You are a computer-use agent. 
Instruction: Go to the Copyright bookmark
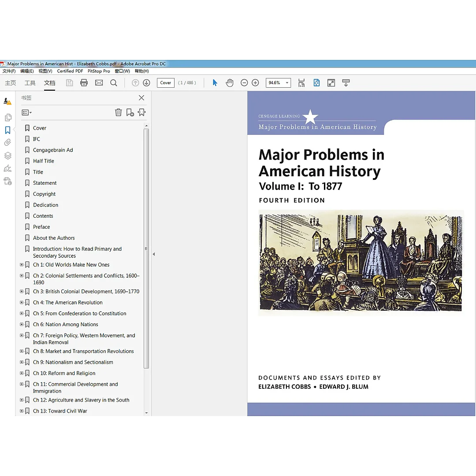[x=45, y=194]
